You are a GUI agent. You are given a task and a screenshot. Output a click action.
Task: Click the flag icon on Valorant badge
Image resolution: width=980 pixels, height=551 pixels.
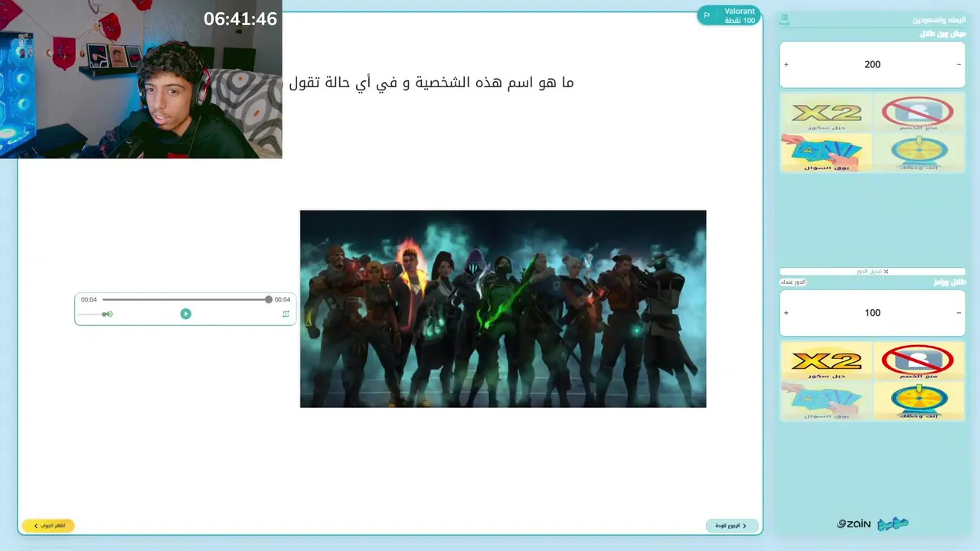pos(707,15)
